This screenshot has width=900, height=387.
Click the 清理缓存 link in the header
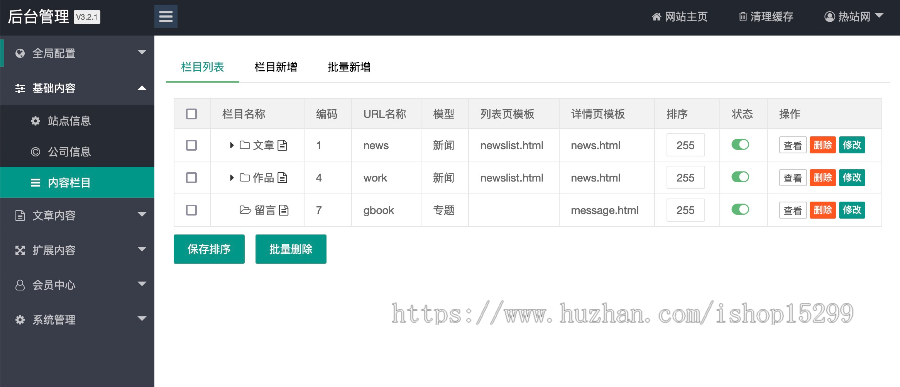coord(766,17)
